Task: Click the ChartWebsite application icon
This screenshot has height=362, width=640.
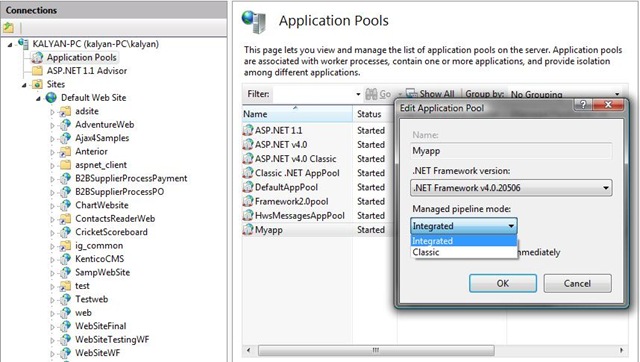Action: [x=65, y=205]
